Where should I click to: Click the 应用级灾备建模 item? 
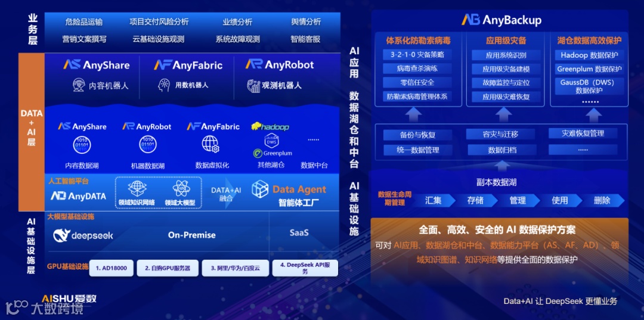coord(506,69)
